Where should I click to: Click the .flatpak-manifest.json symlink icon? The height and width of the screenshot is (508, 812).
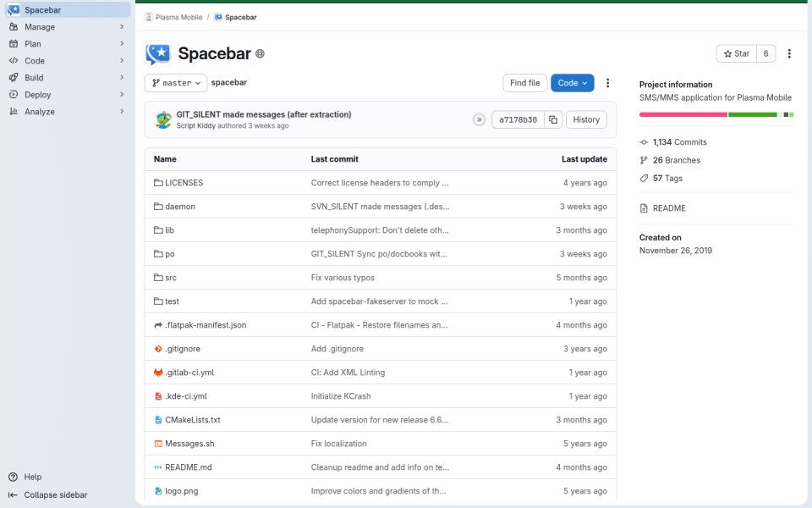click(x=158, y=325)
